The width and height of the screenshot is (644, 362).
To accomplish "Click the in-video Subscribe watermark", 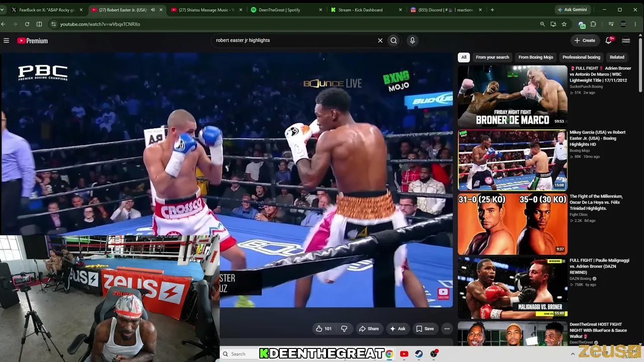I will (x=443, y=294).
